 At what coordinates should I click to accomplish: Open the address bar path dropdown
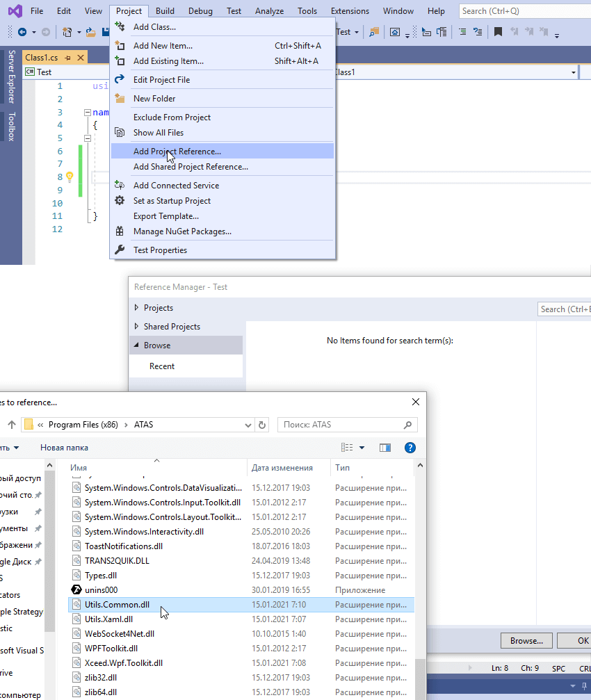tap(249, 425)
